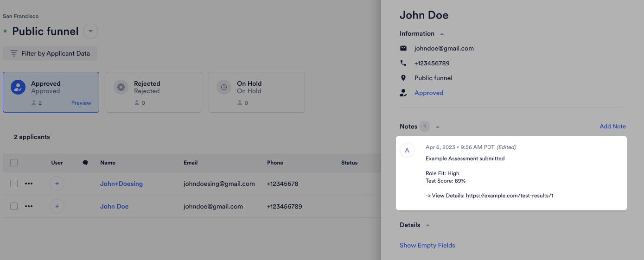
Task: Click the three-dot menu for John+Doesing row
Action: [x=29, y=184]
